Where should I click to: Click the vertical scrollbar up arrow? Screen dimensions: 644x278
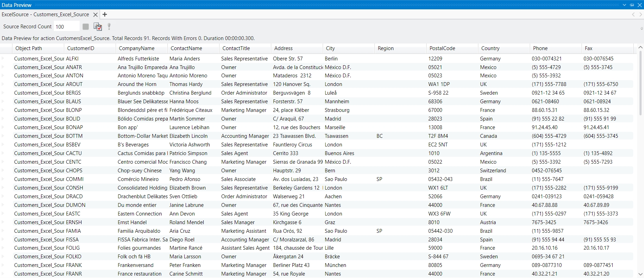641,48
